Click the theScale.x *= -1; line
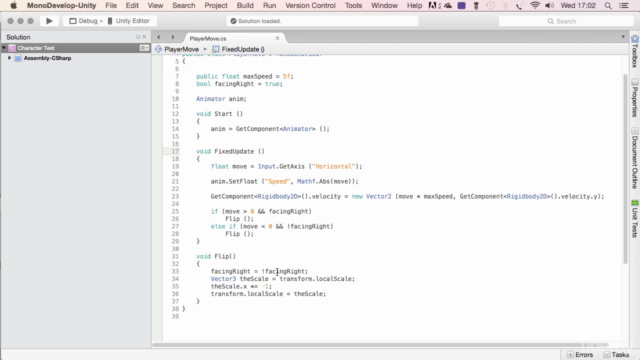Viewport: 640px width, 360px height. (241, 286)
